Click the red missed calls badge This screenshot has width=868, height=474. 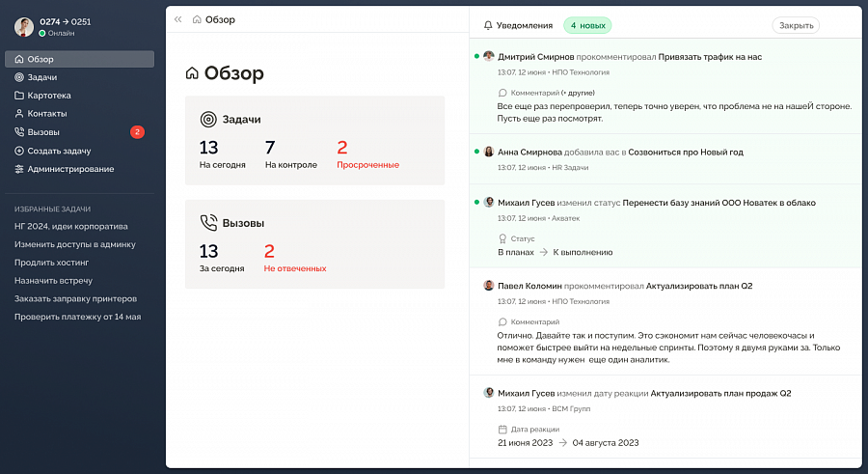pyautogui.click(x=137, y=132)
